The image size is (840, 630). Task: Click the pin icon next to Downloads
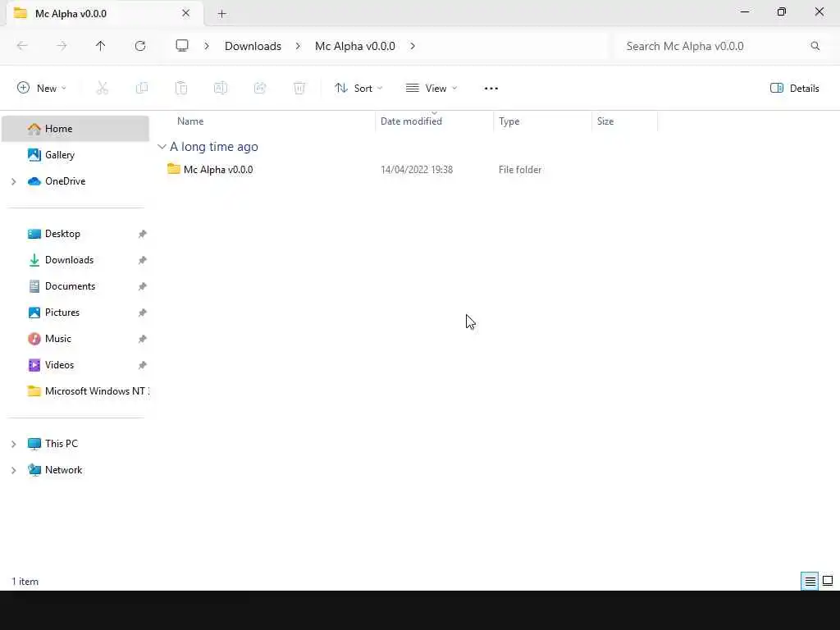coord(143,260)
